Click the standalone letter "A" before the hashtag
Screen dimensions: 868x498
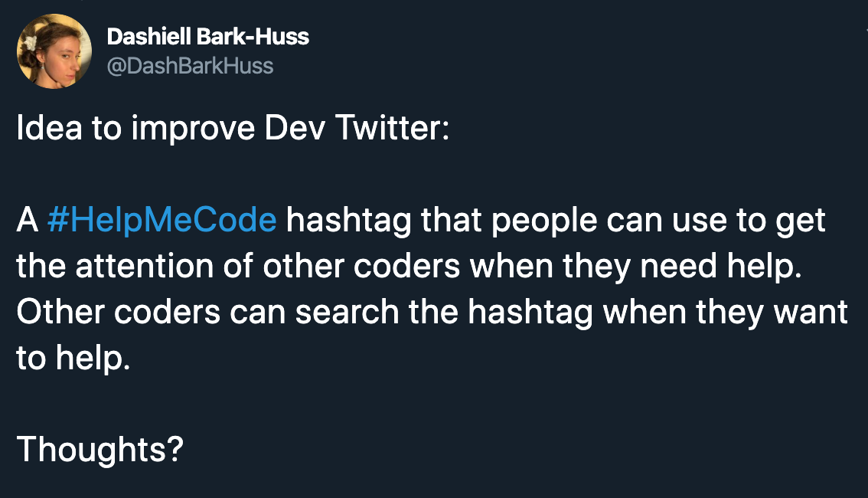[x=27, y=221]
